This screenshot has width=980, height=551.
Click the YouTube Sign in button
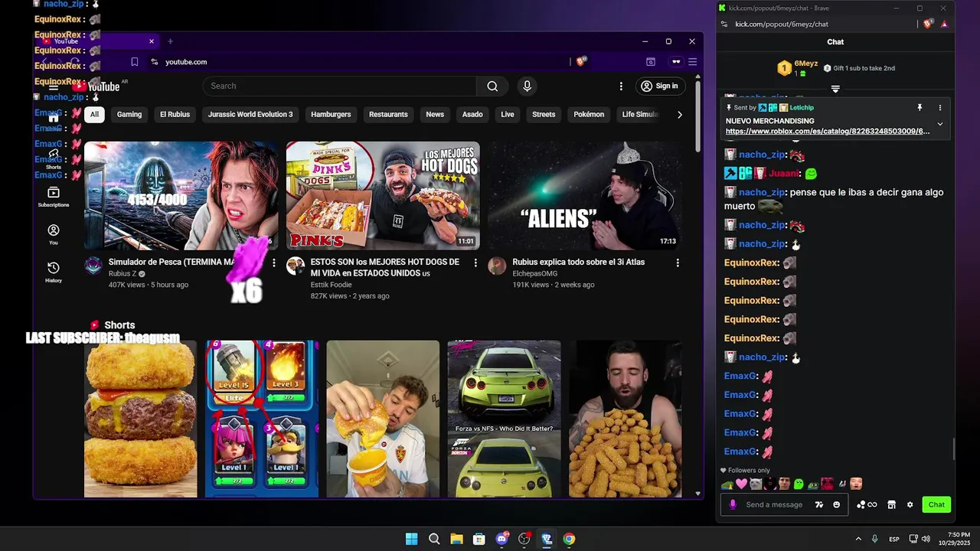[x=659, y=86]
